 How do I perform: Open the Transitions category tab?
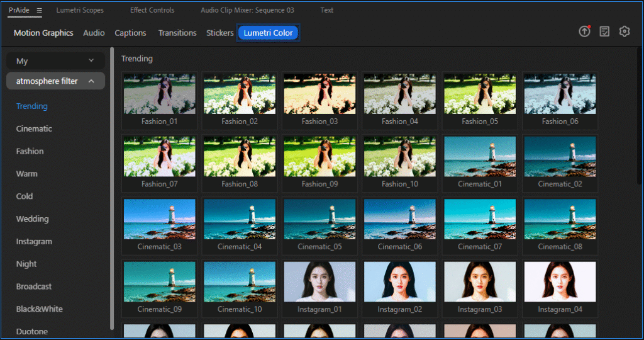click(177, 33)
